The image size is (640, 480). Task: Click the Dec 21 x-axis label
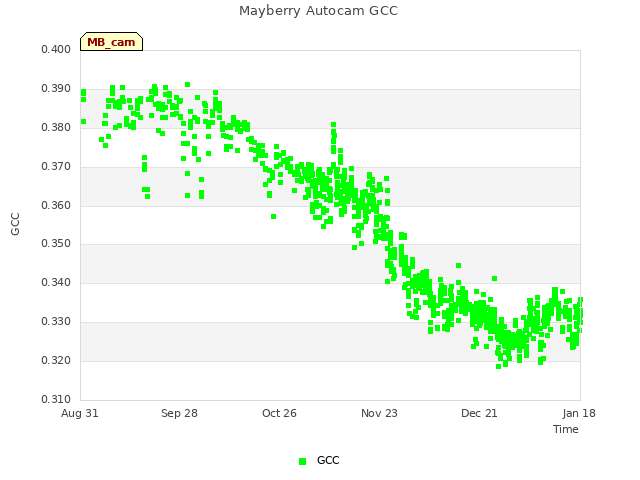coord(479,413)
